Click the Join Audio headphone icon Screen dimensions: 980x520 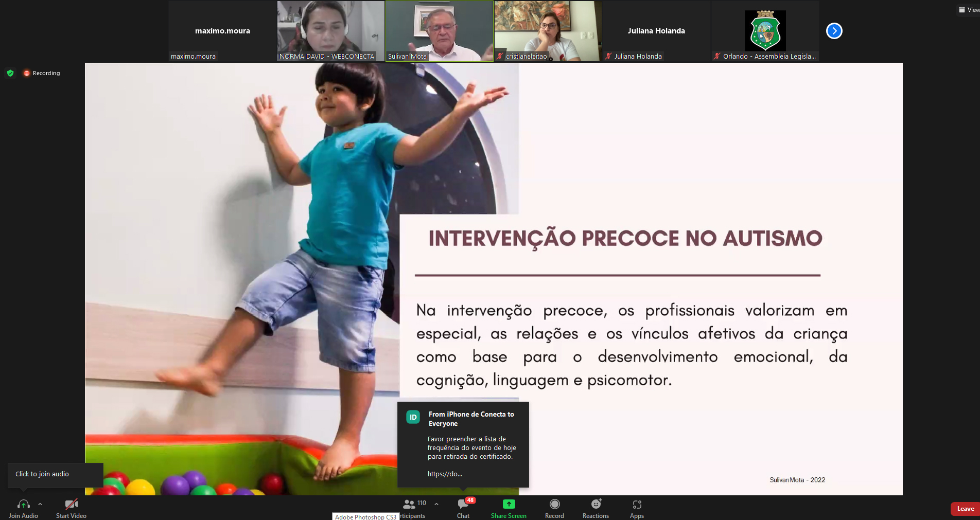[23, 505]
